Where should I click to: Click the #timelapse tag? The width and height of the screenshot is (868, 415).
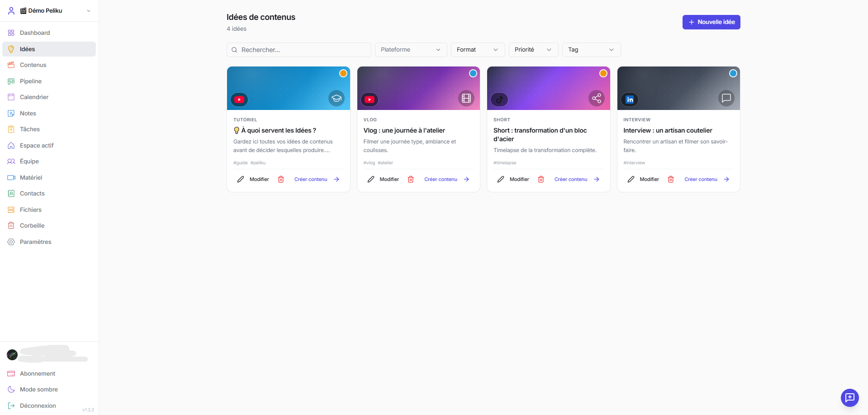(505, 163)
